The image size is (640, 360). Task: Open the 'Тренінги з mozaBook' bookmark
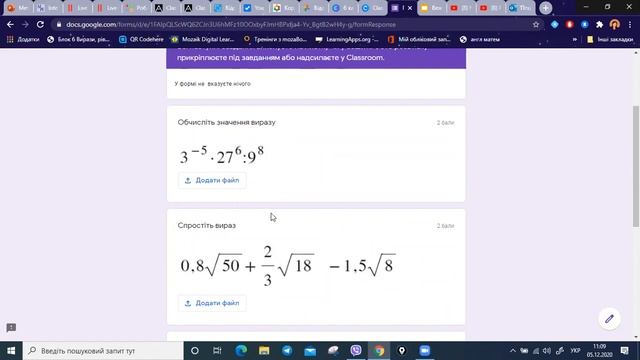coord(275,39)
